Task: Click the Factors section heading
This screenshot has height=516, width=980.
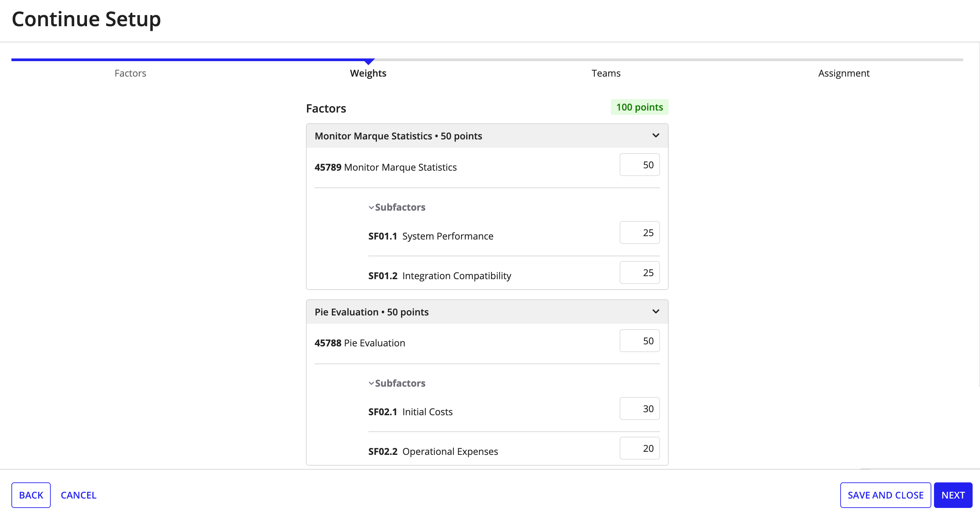Action: (x=326, y=109)
